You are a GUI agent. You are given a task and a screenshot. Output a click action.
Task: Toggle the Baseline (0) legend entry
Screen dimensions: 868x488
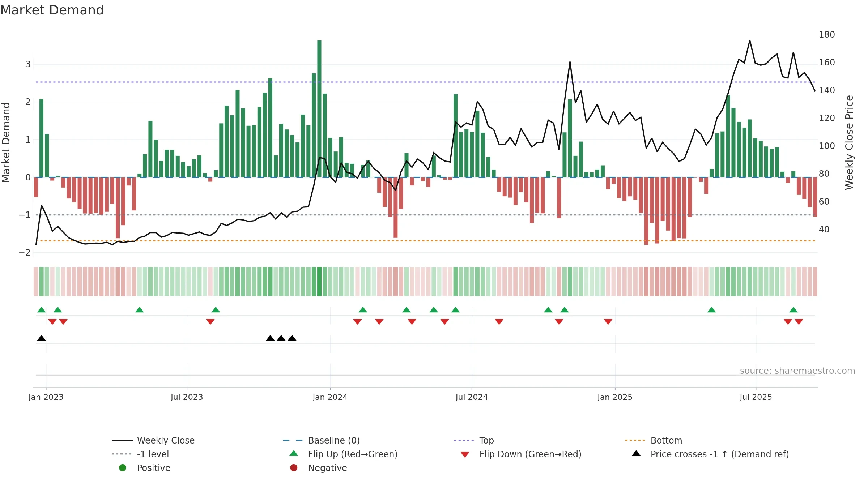pyautogui.click(x=321, y=440)
